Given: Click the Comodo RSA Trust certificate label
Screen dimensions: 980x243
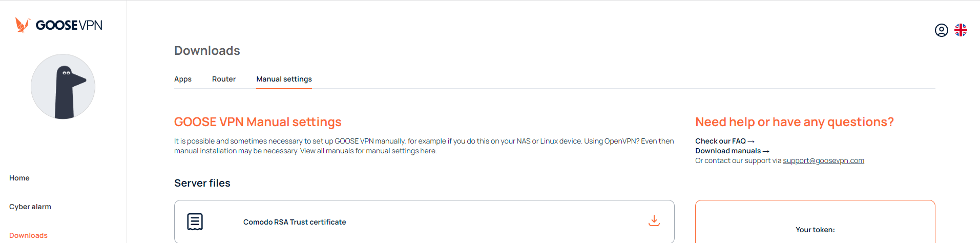Looking at the screenshot, I should tap(295, 222).
